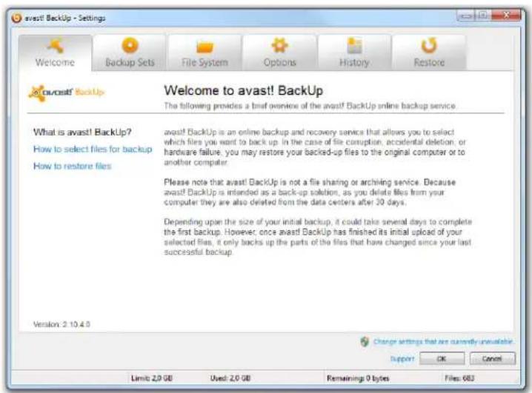The width and height of the screenshot is (532, 393).
Task: Go to the Options tab
Action: click(279, 53)
